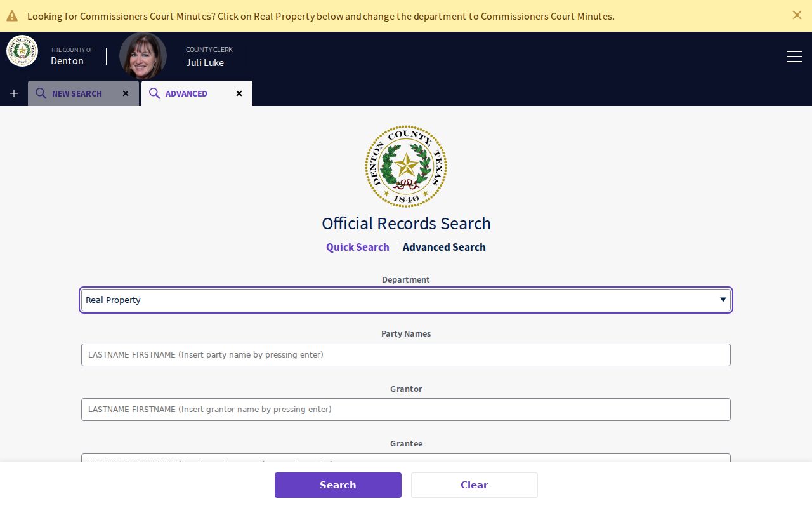Image resolution: width=812 pixels, height=508 pixels.
Task: Switch to Quick Search
Action: (x=358, y=247)
